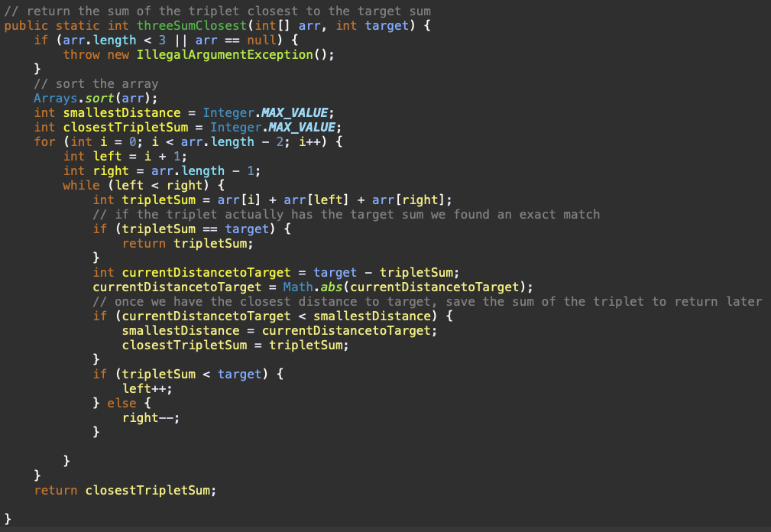Click the comment about finding an exact match
Screen dimensions: 771x532
(346, 214)
